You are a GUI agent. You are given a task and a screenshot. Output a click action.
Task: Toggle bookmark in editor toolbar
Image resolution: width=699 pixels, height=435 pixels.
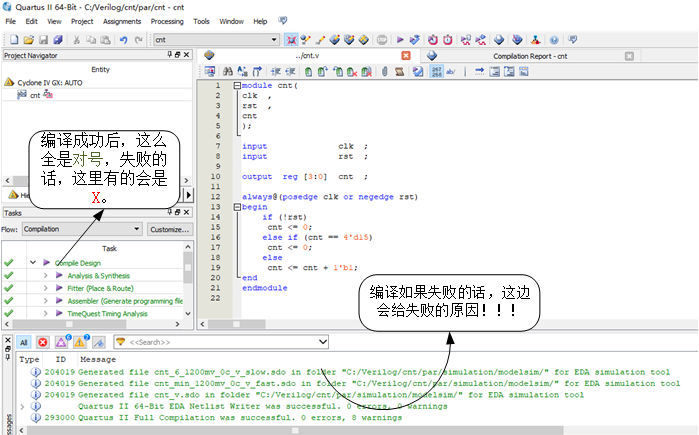pos(308,71)
